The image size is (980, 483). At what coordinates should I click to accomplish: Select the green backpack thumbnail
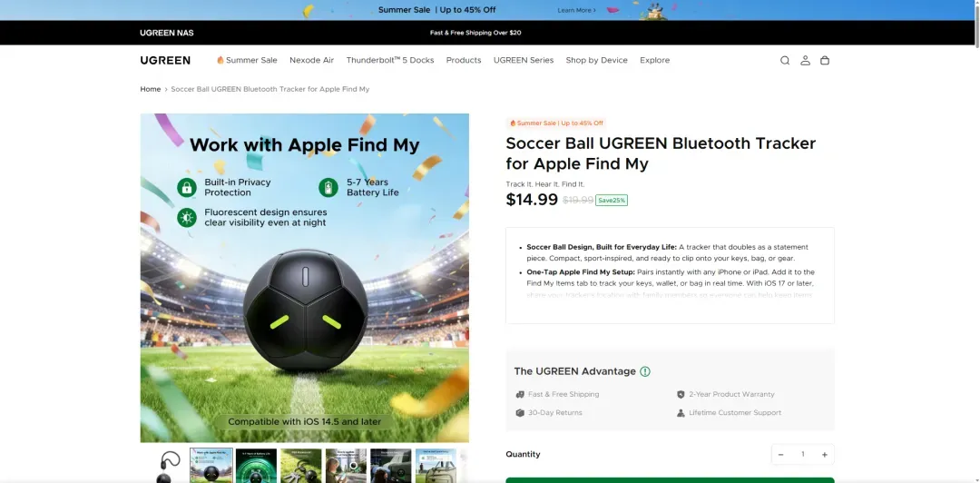click(436, 466)
